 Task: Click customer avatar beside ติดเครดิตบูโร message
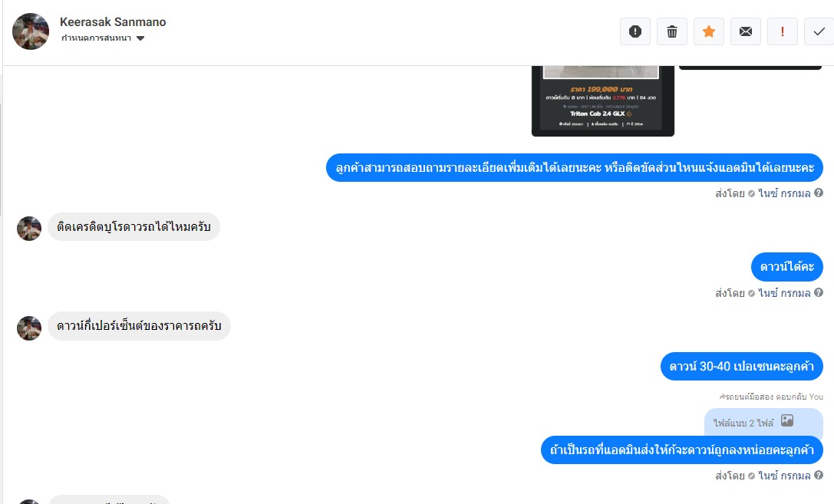pyautogui.click(x=29, y=229)
